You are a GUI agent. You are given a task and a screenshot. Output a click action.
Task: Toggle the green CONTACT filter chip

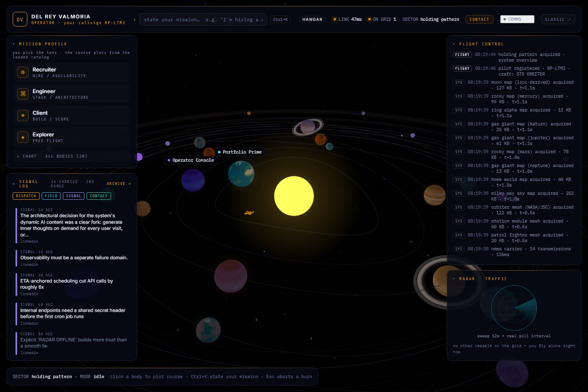(x=99, y=196)
